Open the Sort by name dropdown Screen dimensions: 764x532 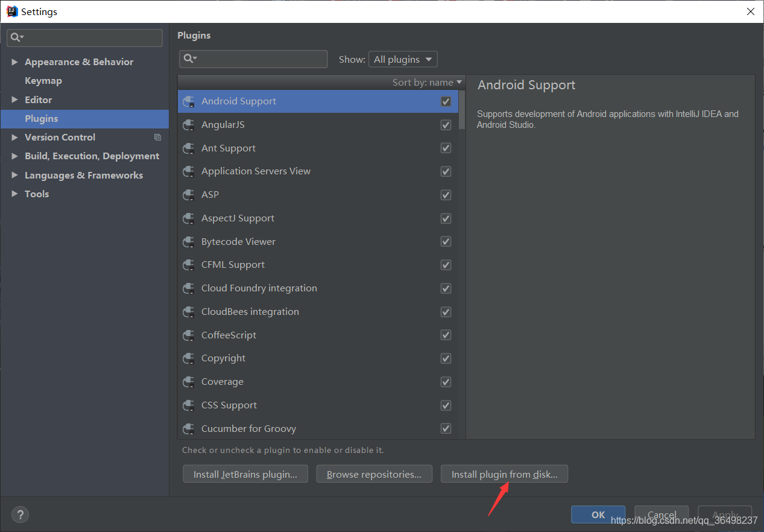coord(427,83)
